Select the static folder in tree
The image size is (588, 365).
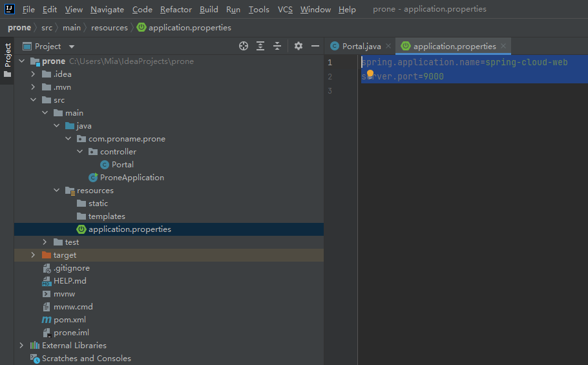98,203
